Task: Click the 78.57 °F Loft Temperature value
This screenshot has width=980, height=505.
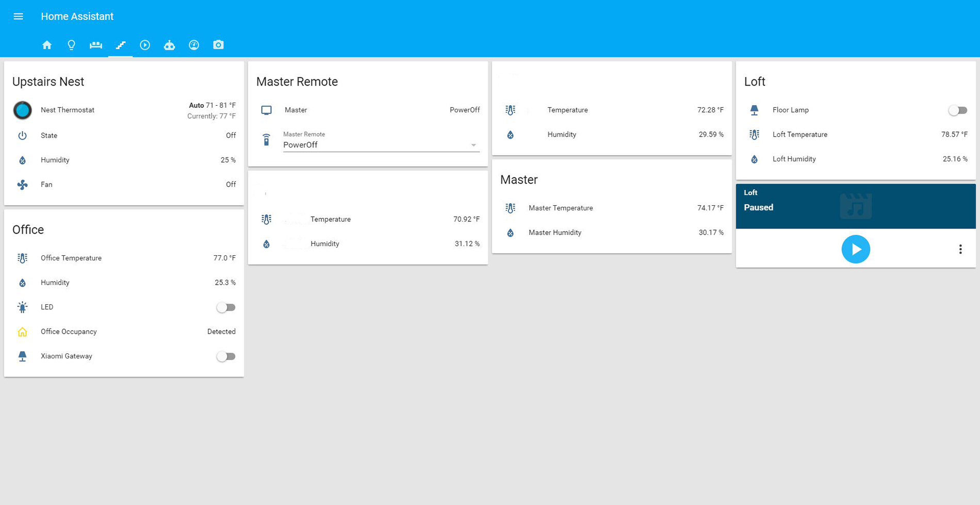Action: (x=954, y=135)
